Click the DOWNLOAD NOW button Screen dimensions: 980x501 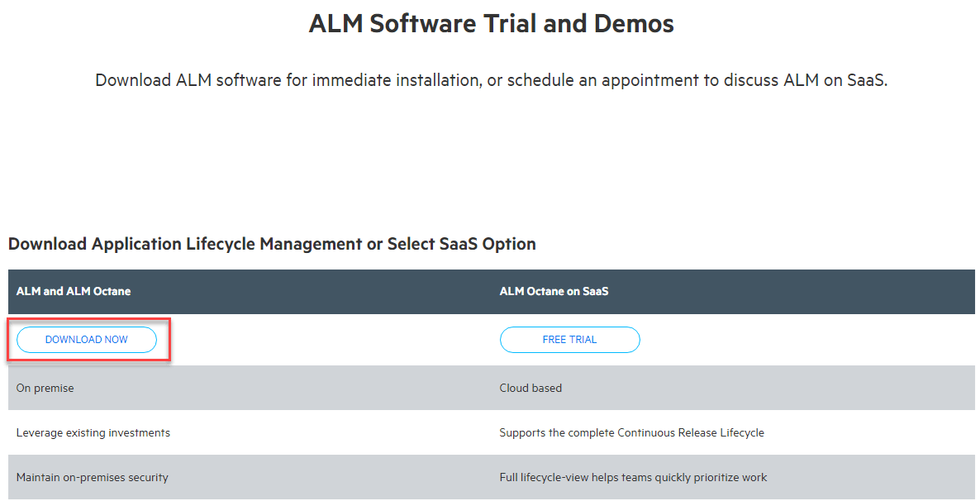pos(87,340)
